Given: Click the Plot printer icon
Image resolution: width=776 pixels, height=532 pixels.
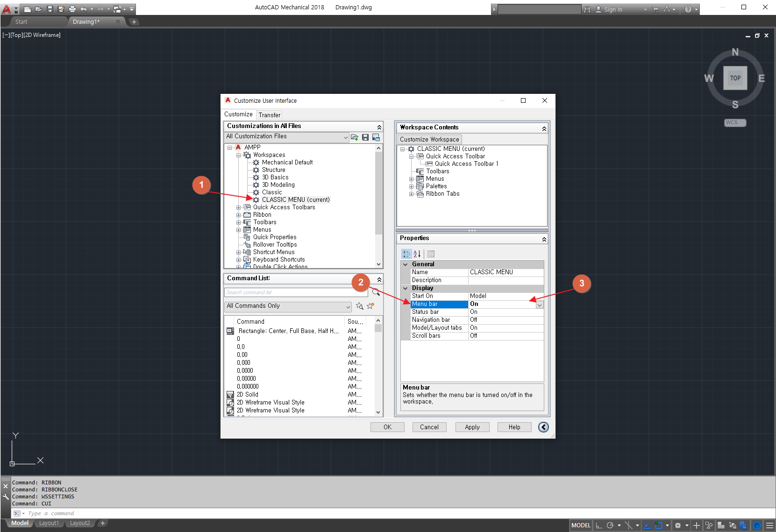Looking at the screenshot, I should [x=72, y=9].
